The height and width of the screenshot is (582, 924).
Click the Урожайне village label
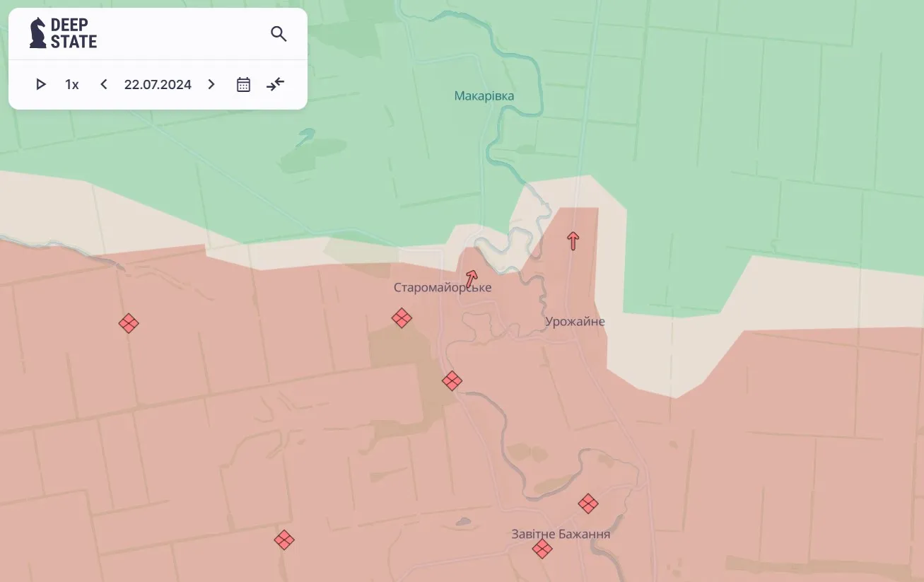coord(575,322)
